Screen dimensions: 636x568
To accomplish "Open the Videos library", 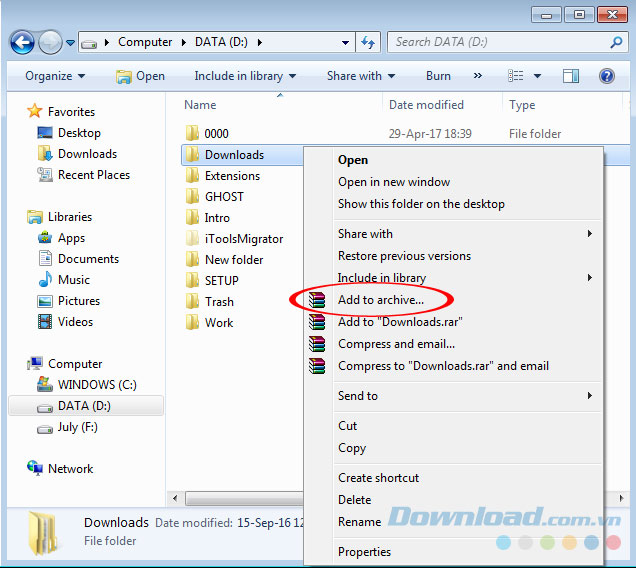I will (x=65, y=322).
